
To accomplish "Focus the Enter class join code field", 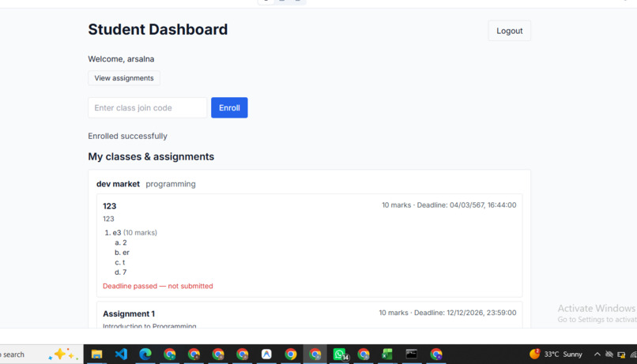I will (x=148, y=107).
